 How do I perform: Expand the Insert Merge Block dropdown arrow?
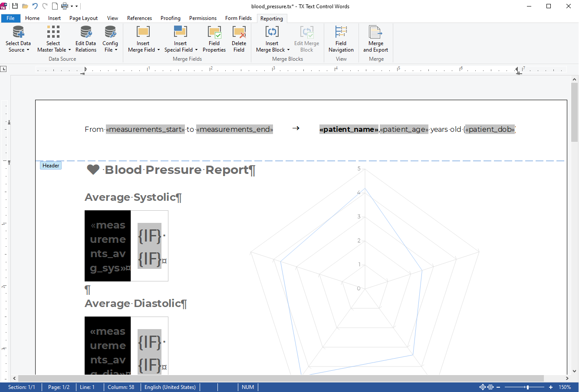tap(288, 50)
